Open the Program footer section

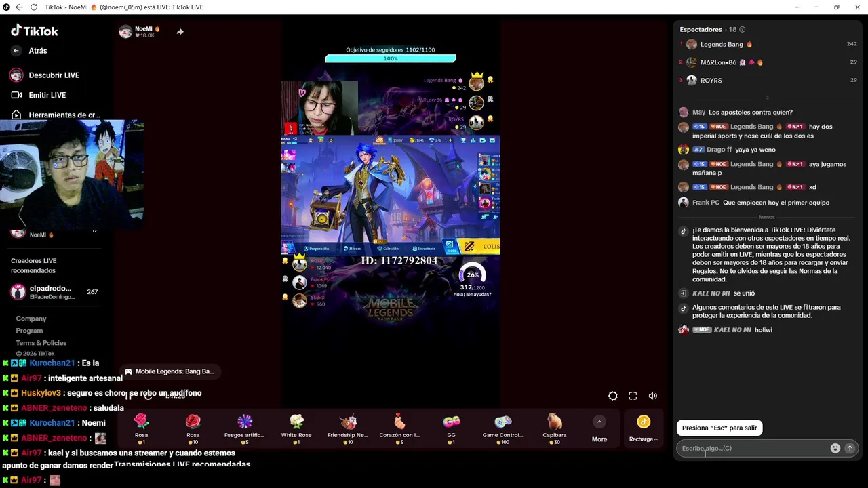click(29, 331)
